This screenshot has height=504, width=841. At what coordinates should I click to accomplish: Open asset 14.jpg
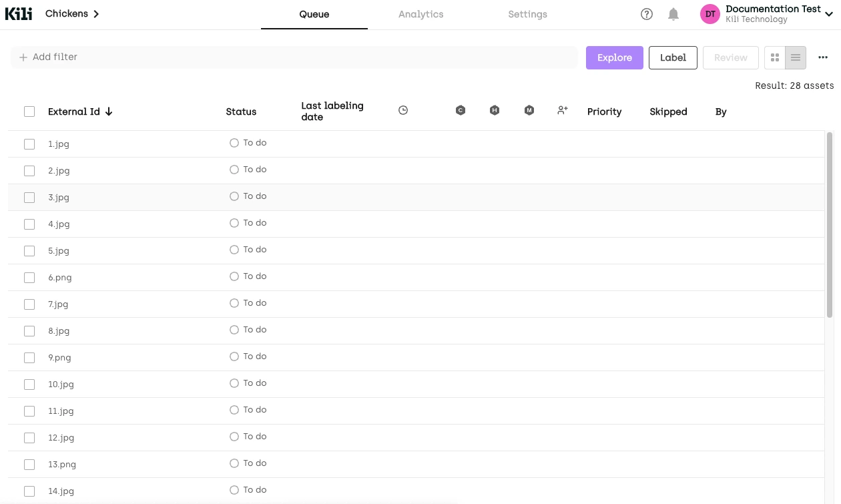[x=61, y=491]
